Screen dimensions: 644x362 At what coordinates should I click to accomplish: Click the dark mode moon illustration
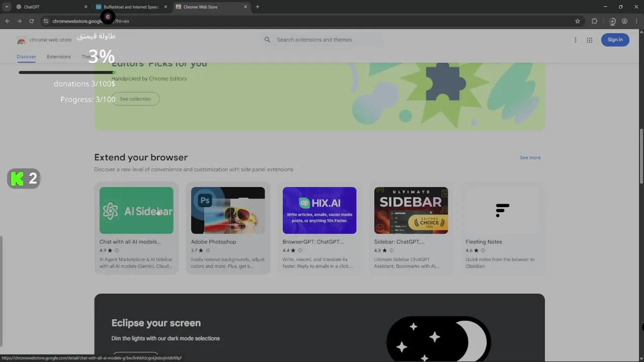439,339
